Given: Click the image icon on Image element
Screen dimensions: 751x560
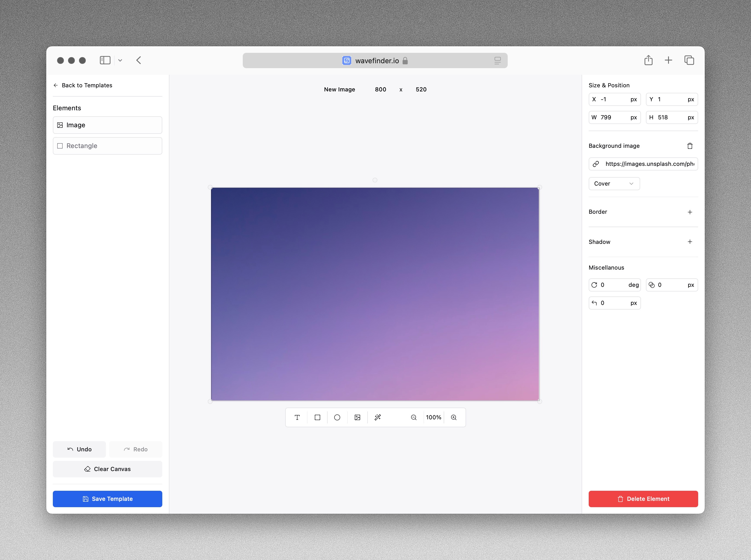Looking at the screenshot, I should 60,125.
